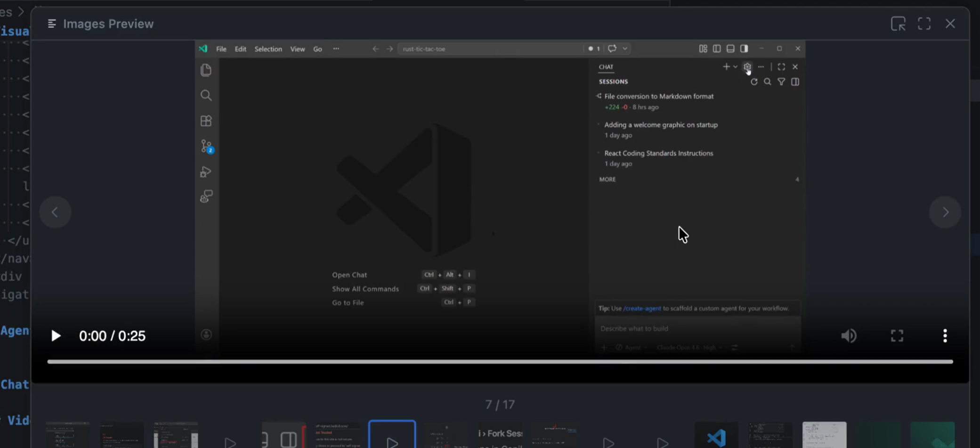The width and height of the screenshot is (980, 448).
Task: Open the File menu in VS Code
Action: (221, 49)
